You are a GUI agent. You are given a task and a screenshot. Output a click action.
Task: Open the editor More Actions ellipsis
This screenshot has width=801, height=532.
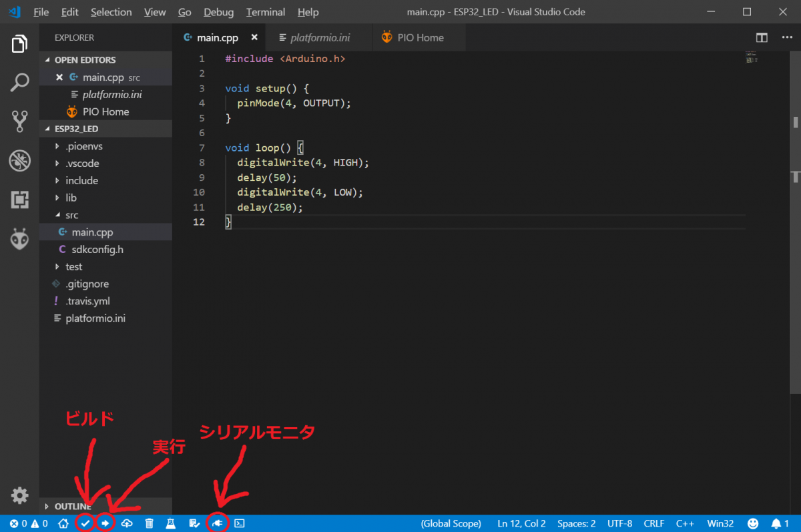tap(786, 38)
